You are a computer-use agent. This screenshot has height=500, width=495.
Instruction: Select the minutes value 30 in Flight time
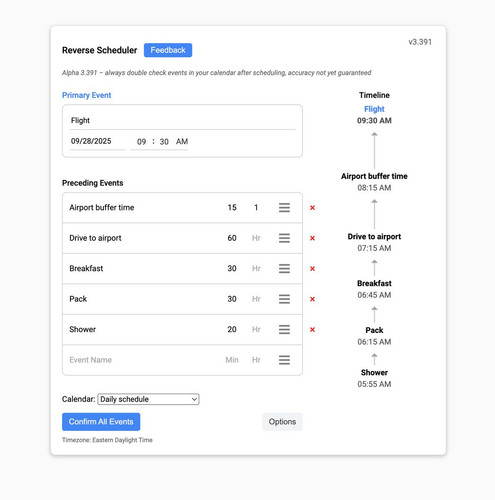[164, 142]
